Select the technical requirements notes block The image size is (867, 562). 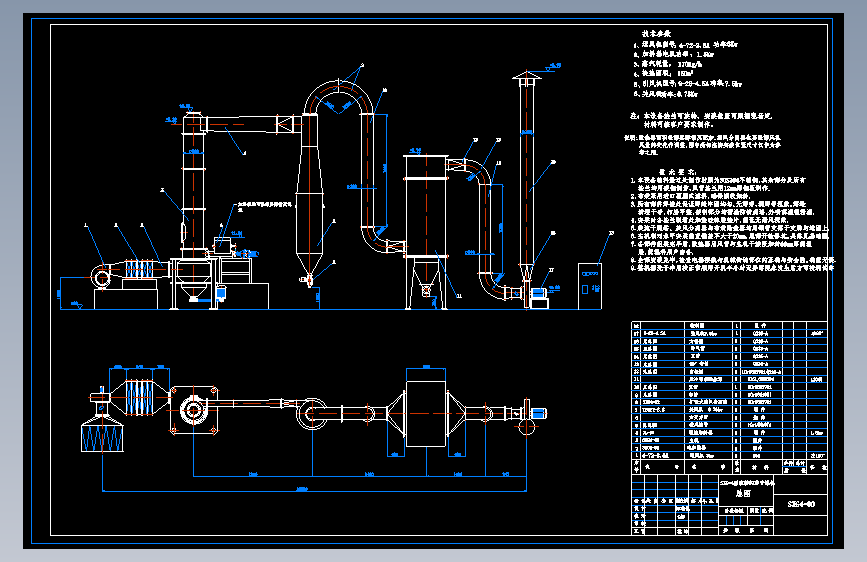coord(732,220)
